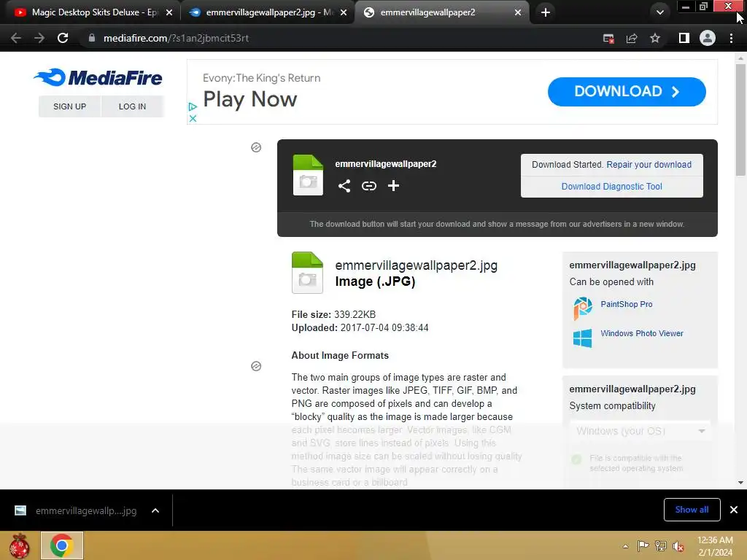
Task: Expand download item options chevron
Action: 155,510
